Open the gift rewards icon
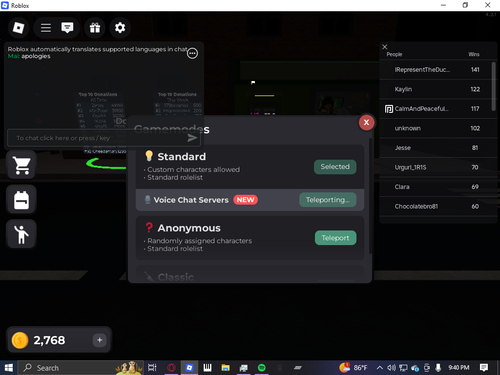This screenshot has width=500, height=375. [95, 28]
